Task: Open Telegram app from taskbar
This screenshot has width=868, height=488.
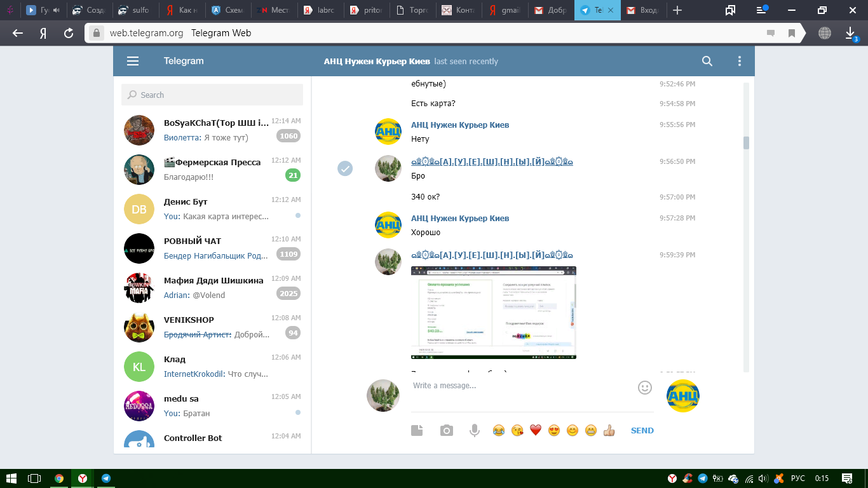Action: click(x=106, y=478)
